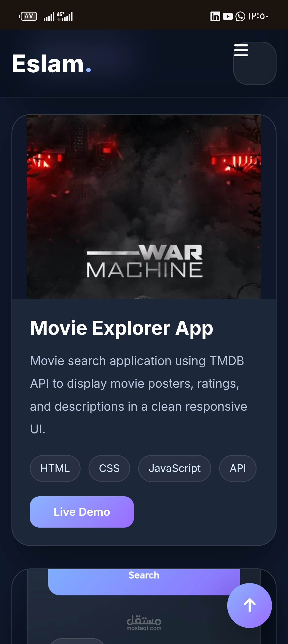The image size is (288, 644).
Task: Tap the mostaql.com watermark logo
Action: point(144,623)
